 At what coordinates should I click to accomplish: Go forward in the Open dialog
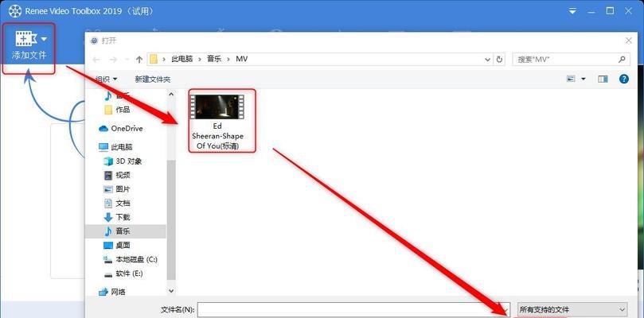pyautogui.click(x=113, y=60)
